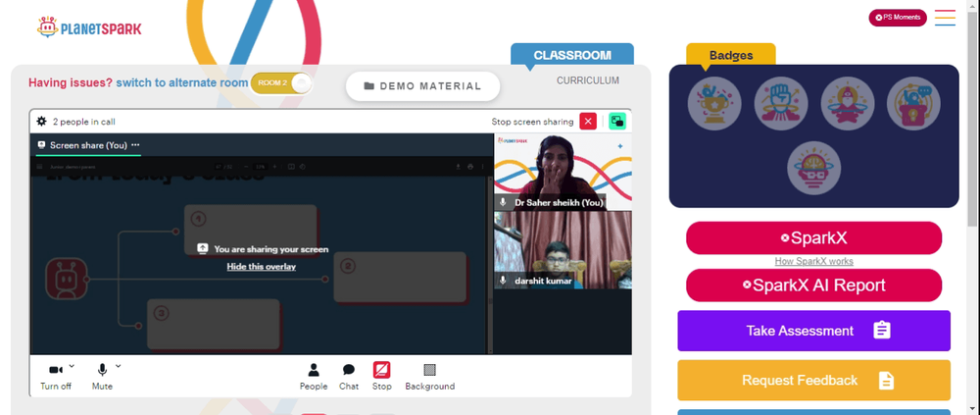
Task: Click the speaker podium badge icon
Action: (913, 103)
